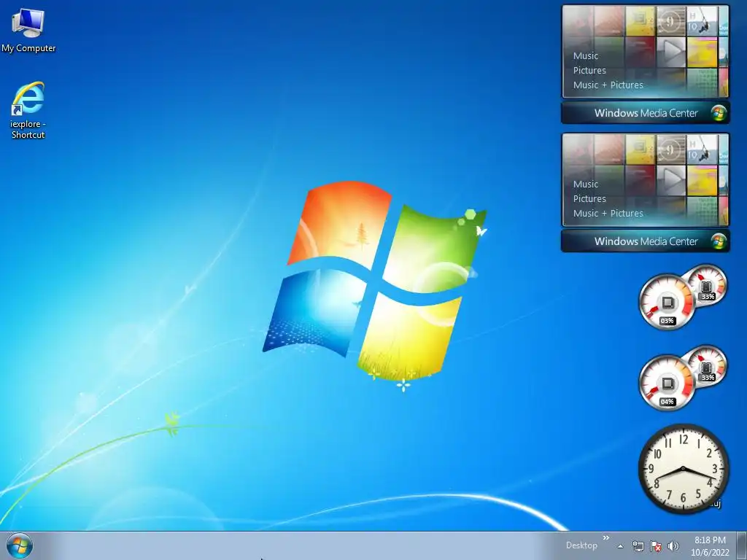Open the Windows Start orb

(x=20, y=545)
